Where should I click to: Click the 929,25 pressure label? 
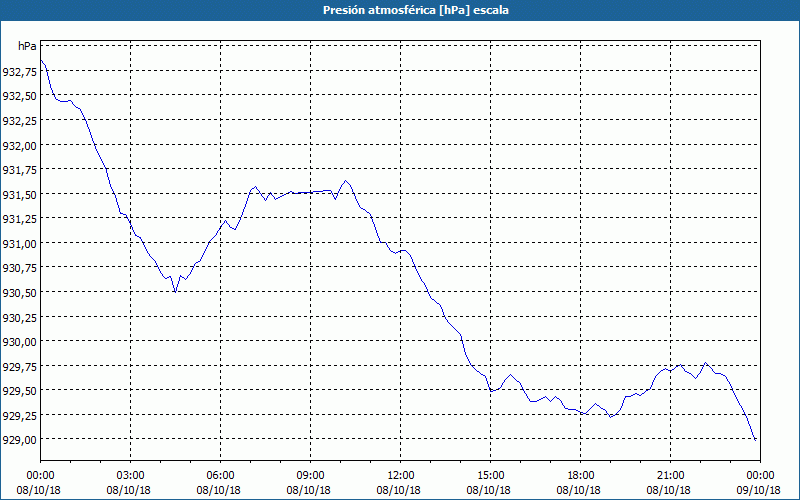pyautogui.click(x=19, y=415)
